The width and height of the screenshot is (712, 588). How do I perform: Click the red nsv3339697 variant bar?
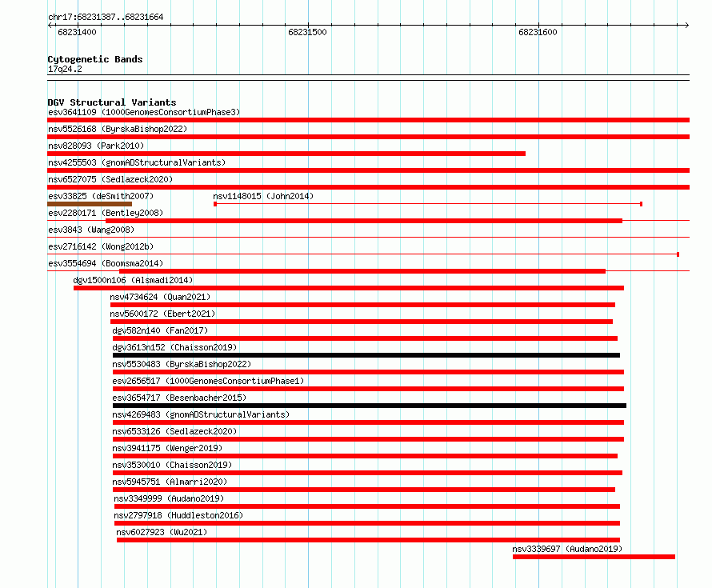594,557
